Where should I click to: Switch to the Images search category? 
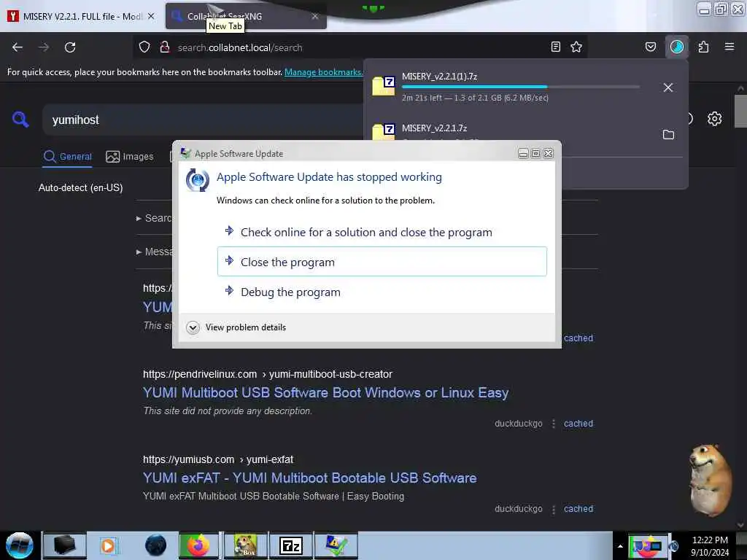pos(130,156)
